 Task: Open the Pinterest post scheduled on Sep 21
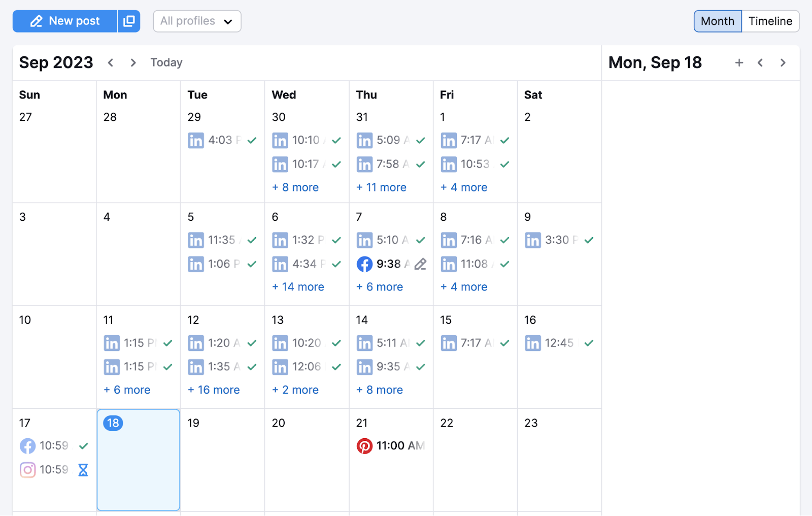click(x=391, y=445)
